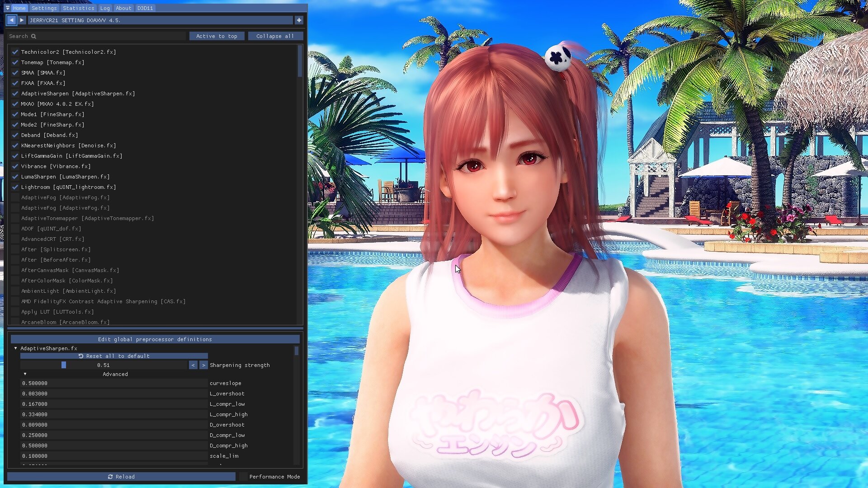Focus the effect Search field
The width and height of the screenshot is (868, 488).
96,36
